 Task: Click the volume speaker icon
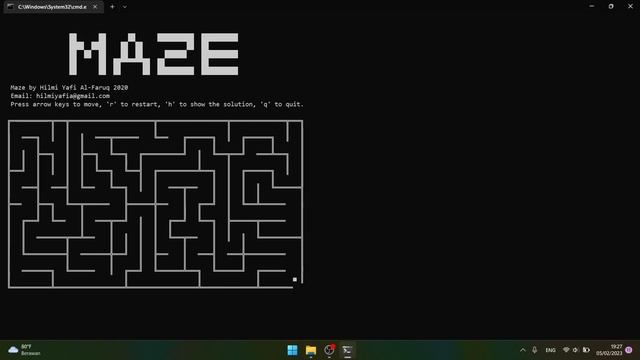(x=576, y=350)
